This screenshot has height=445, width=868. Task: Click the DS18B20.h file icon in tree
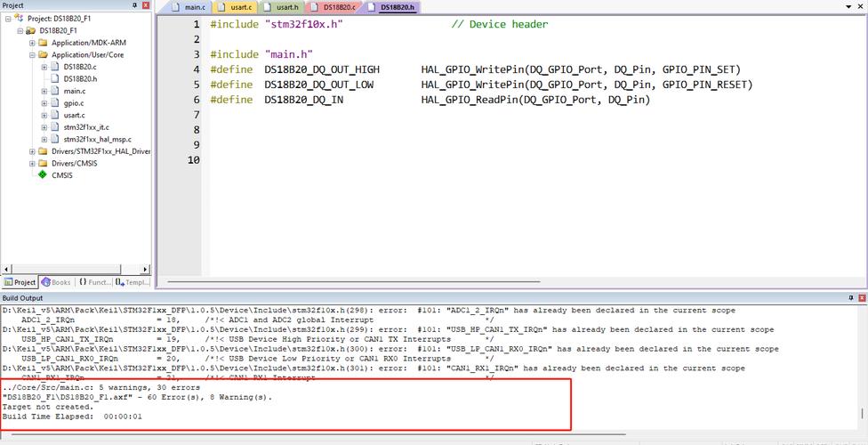[x=55, y=78]
